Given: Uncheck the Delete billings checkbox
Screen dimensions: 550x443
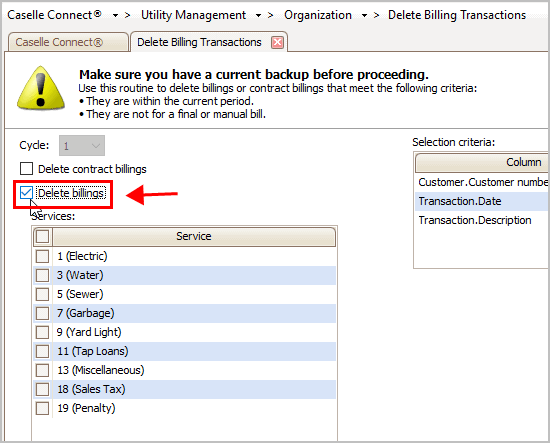Looking at the screenshot, I should point(26,193).
